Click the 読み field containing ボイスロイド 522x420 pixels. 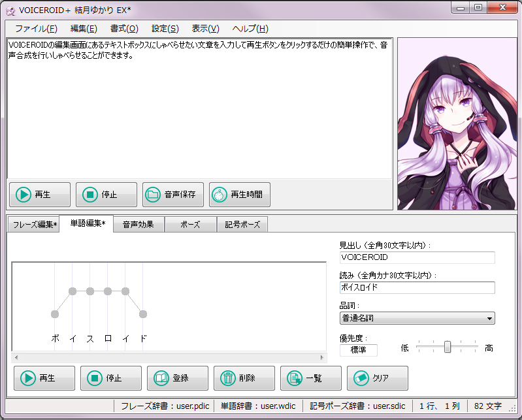[417, 287]
